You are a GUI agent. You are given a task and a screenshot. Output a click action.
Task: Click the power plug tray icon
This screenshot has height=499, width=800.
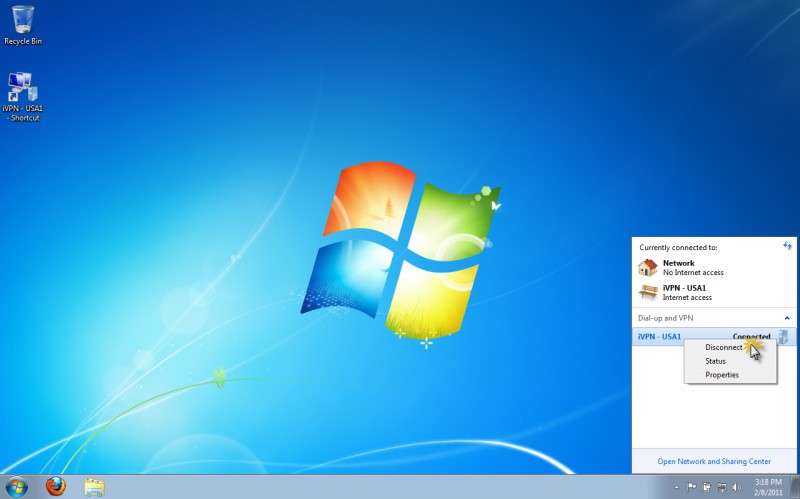click(707, 487)
